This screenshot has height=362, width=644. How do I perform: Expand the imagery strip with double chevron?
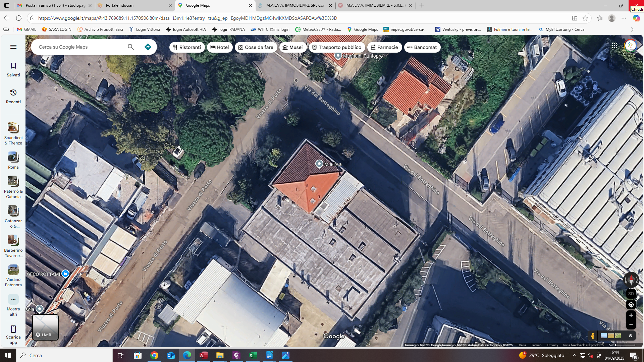pos(630,336)
